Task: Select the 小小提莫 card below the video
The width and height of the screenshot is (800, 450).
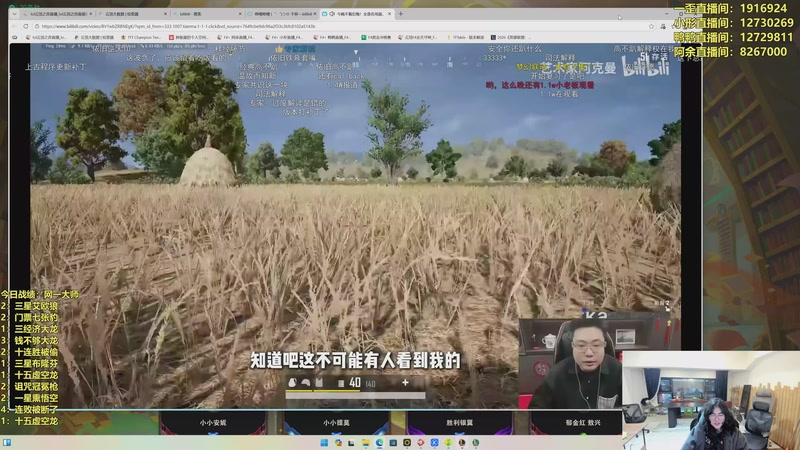Action: coord(336,423)
